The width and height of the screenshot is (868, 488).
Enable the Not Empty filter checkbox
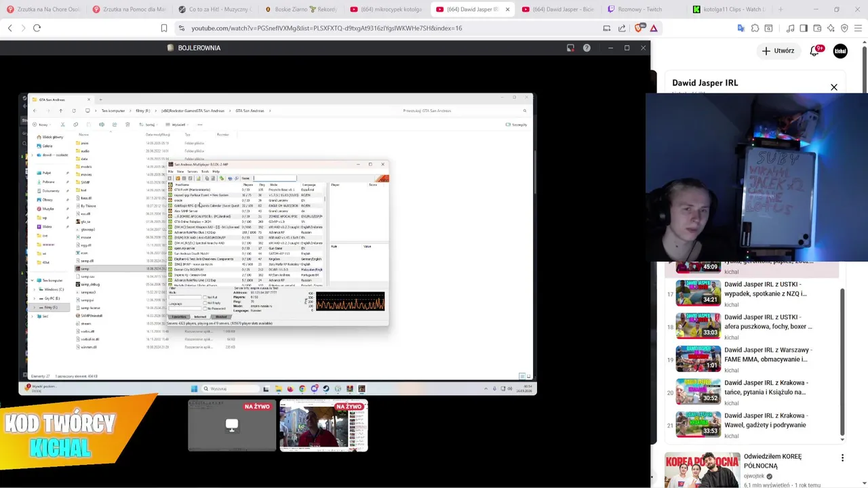pos(205,303)
